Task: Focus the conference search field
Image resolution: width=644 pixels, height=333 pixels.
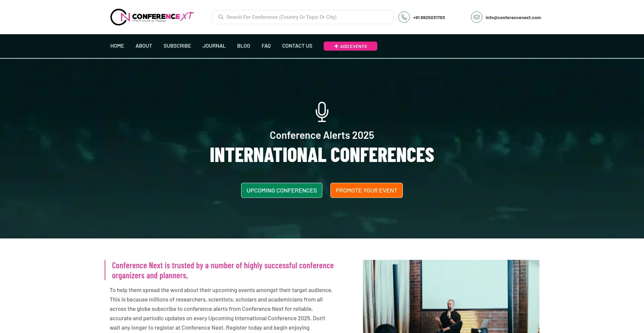Action: click(303, 17)
